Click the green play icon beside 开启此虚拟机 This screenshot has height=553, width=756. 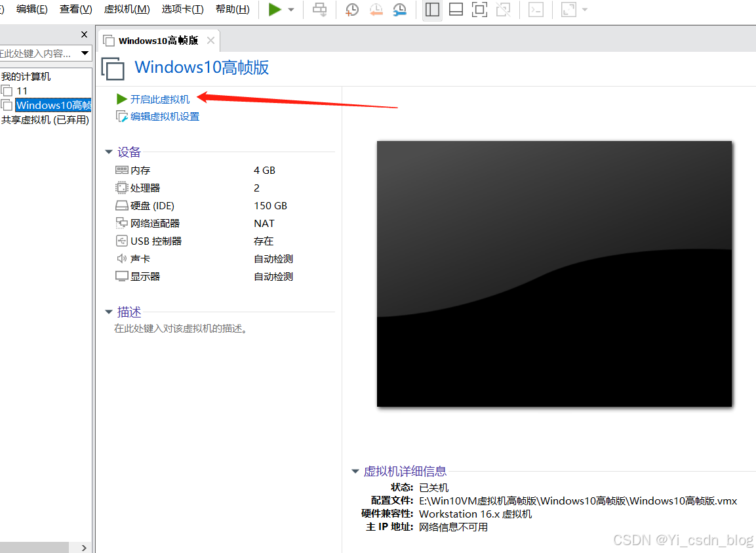tap(121, 99)
